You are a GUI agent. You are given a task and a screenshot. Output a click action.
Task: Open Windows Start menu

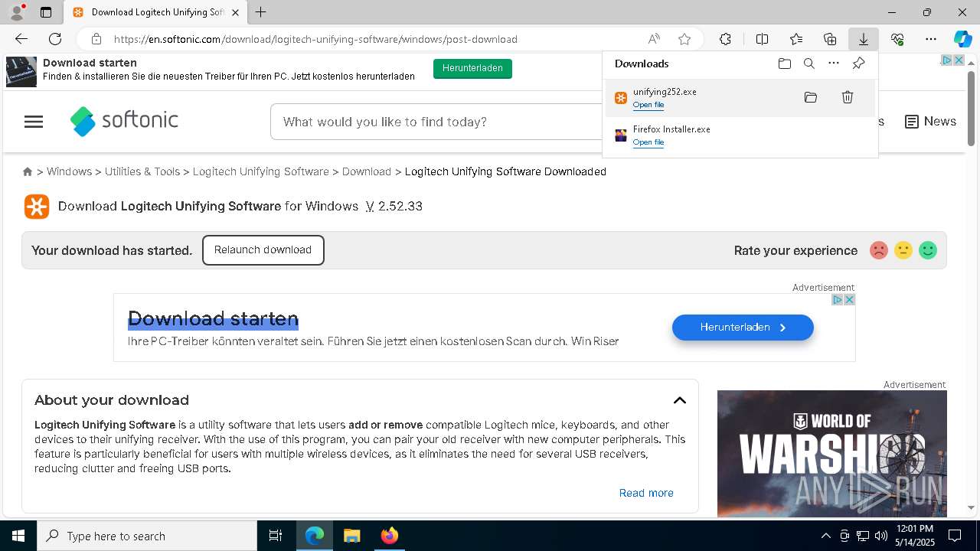click(18, 536)
